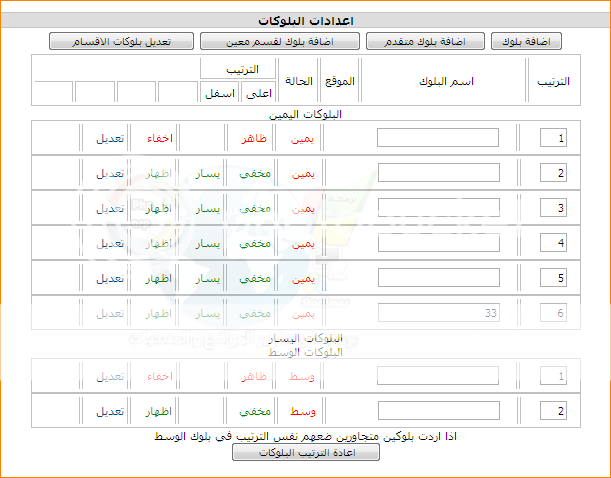
Task: Click the الموقع column header
Action: [x=340, y=81]
